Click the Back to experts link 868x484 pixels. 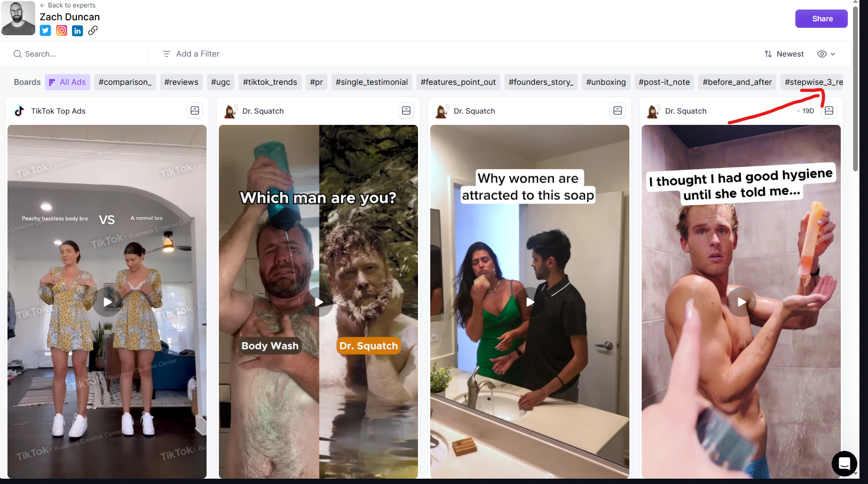click(68, 5)
